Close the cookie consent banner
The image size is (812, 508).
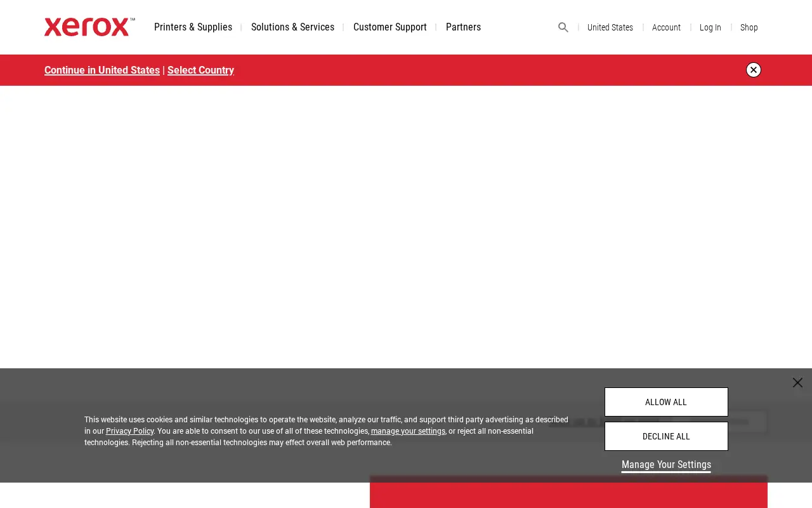(x=797, y=382)
